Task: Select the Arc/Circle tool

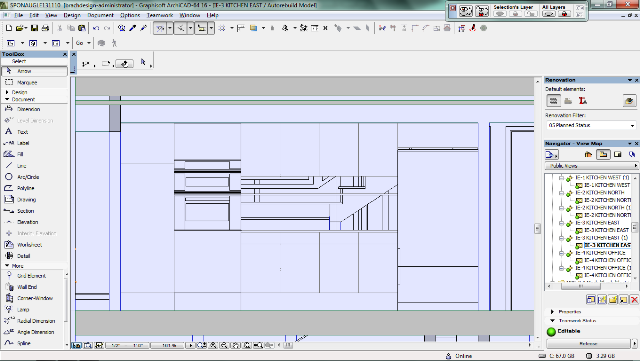Action: (x=34, y=177)
